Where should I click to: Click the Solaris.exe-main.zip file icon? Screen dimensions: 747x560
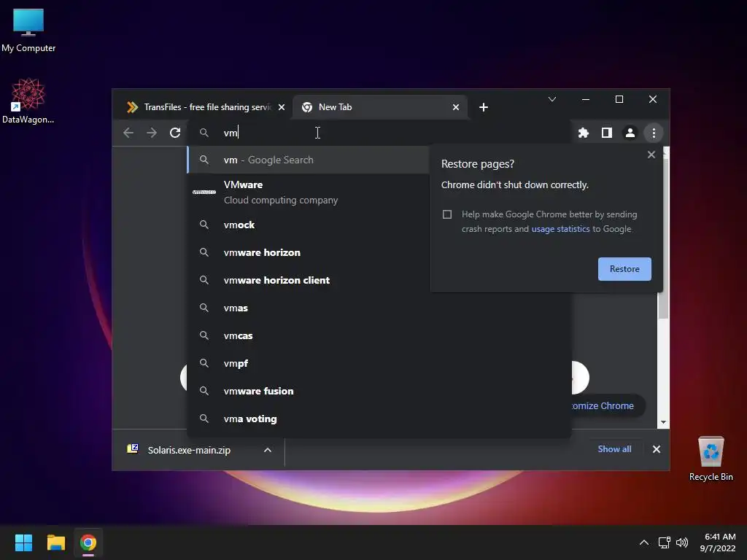[x=133, y=448]
